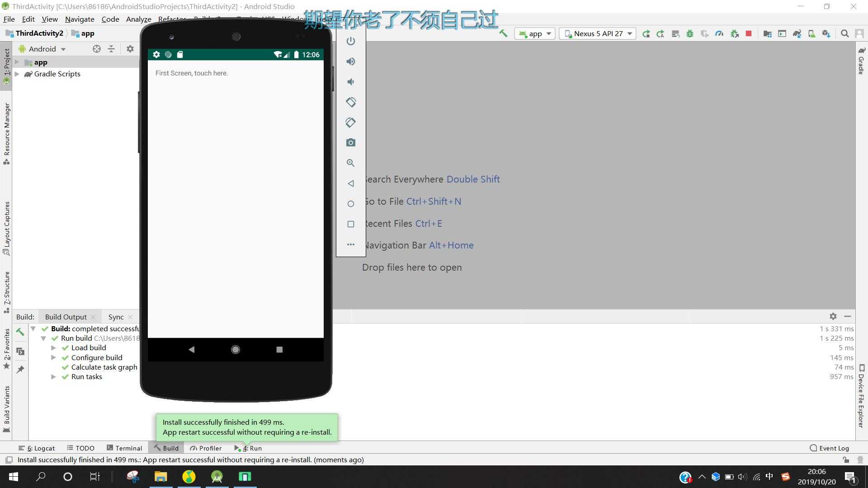Open the Android project view dropdown
The width and height of the screenshot is (868, 488).
pyautogui.click(x=42, y=49)
